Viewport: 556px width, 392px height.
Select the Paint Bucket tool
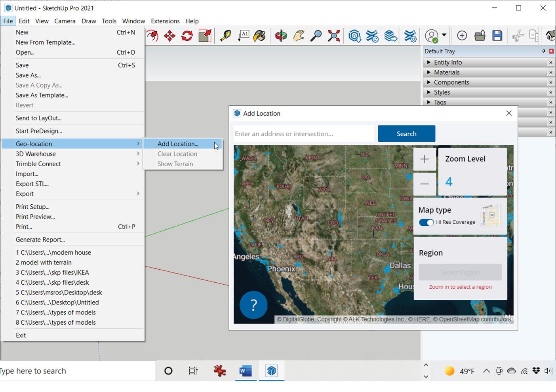pyautogui.click(x=259, y=36)
